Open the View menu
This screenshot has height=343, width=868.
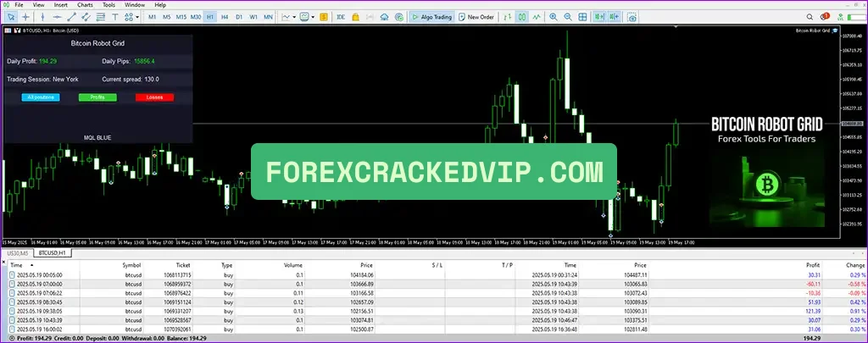pos(39,4)
